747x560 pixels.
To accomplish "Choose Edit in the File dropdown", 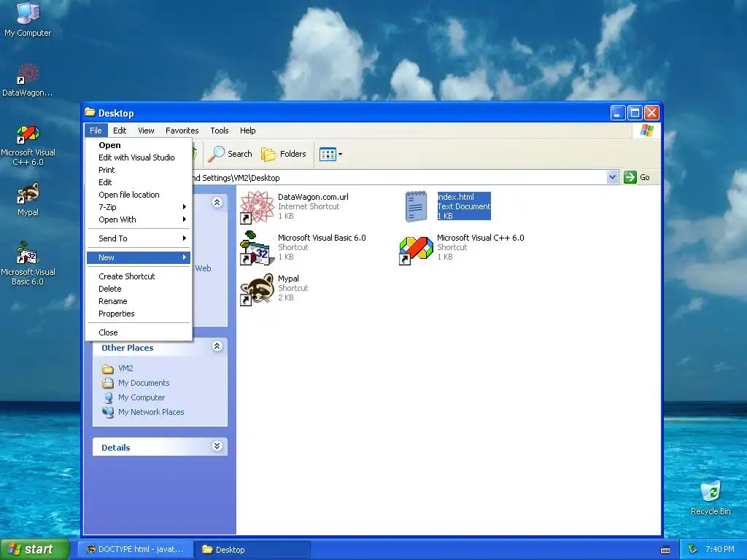I will [x=139, y=182].
